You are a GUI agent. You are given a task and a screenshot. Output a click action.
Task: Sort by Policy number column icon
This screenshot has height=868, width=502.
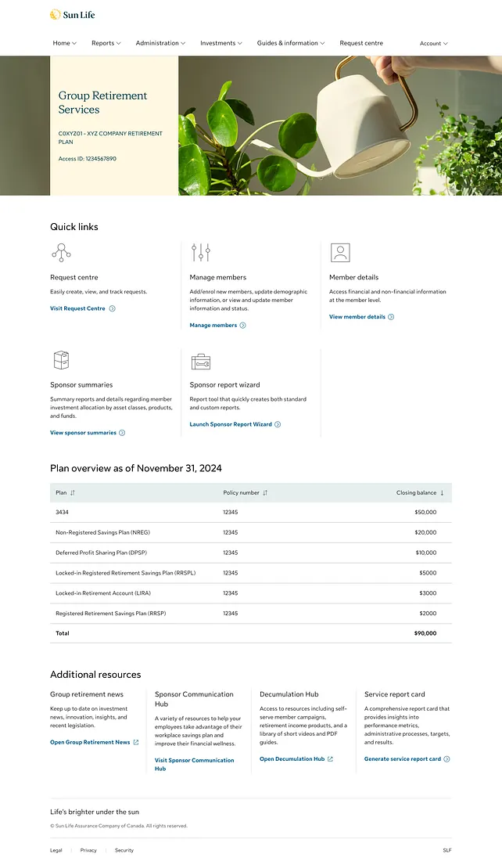(265, 492)
